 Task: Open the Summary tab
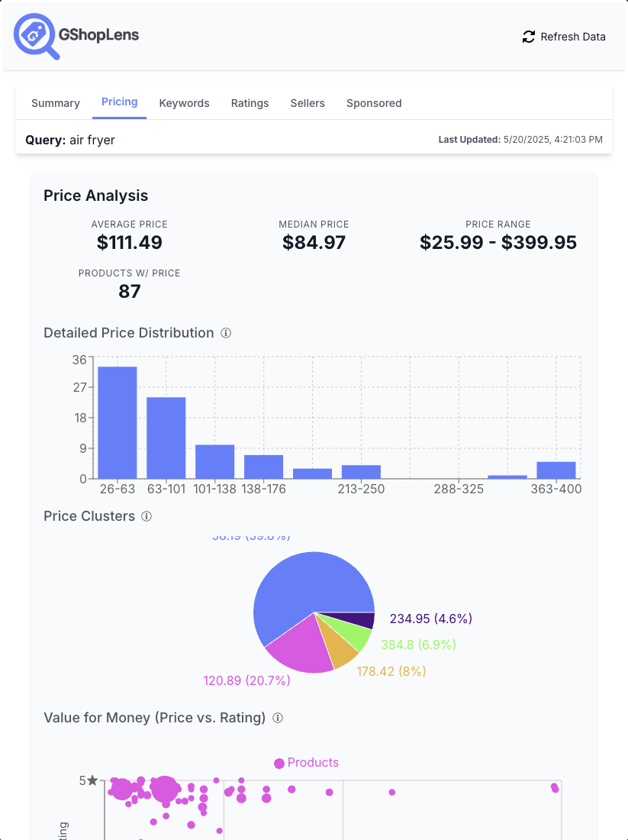pos(56,103)
